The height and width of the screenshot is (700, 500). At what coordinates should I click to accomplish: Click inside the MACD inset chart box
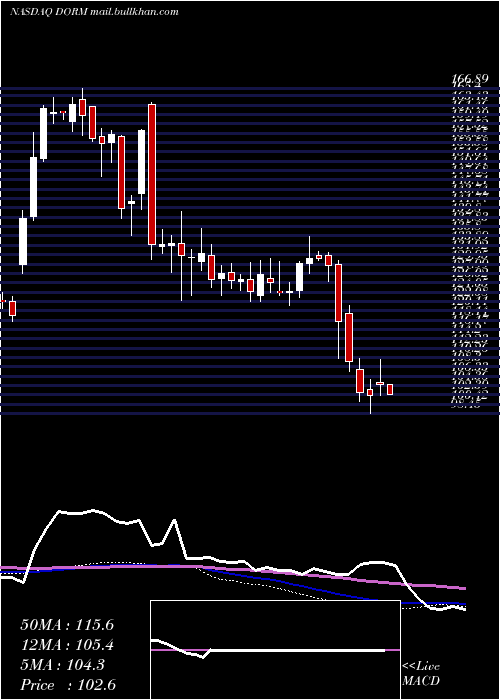(275, 650)
